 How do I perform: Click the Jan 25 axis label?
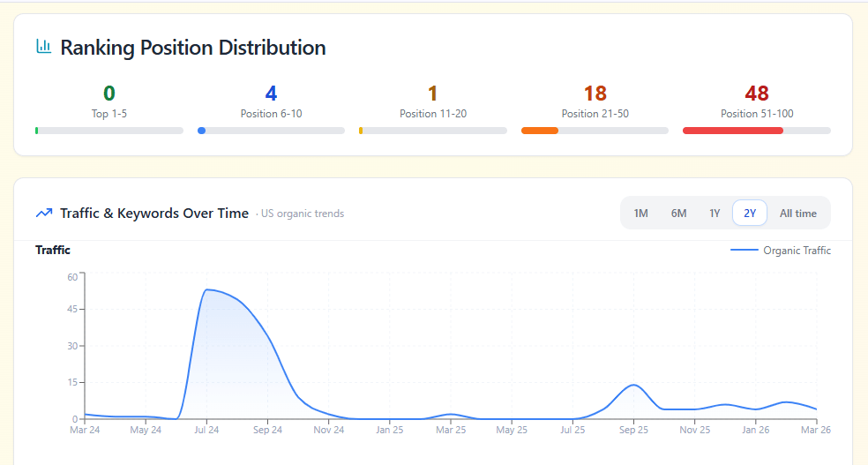[390, 430]
